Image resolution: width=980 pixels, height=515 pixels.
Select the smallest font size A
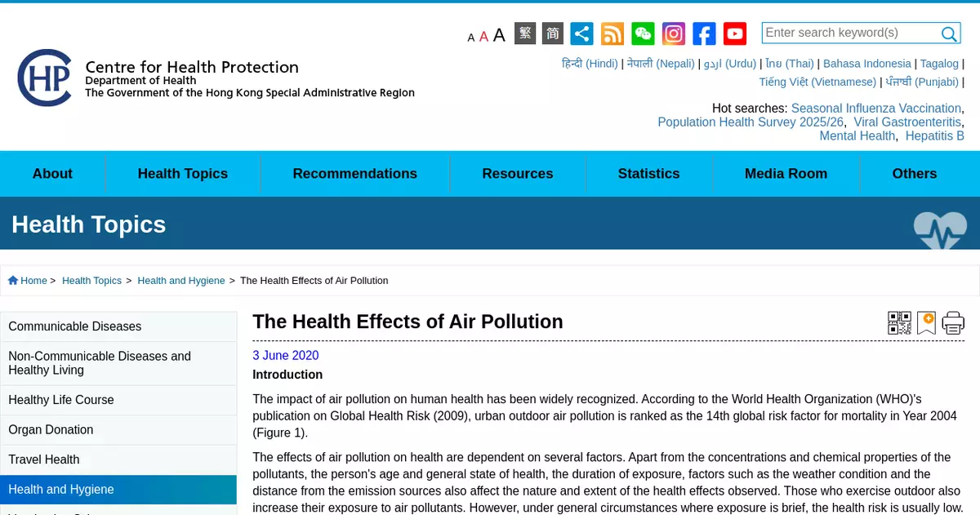click(471, 38)
